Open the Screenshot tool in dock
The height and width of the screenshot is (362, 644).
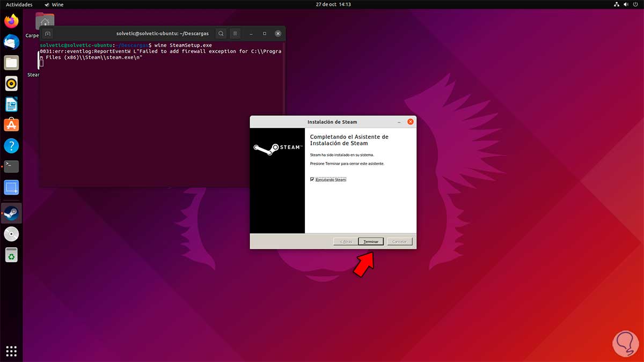tap(11, 187)
